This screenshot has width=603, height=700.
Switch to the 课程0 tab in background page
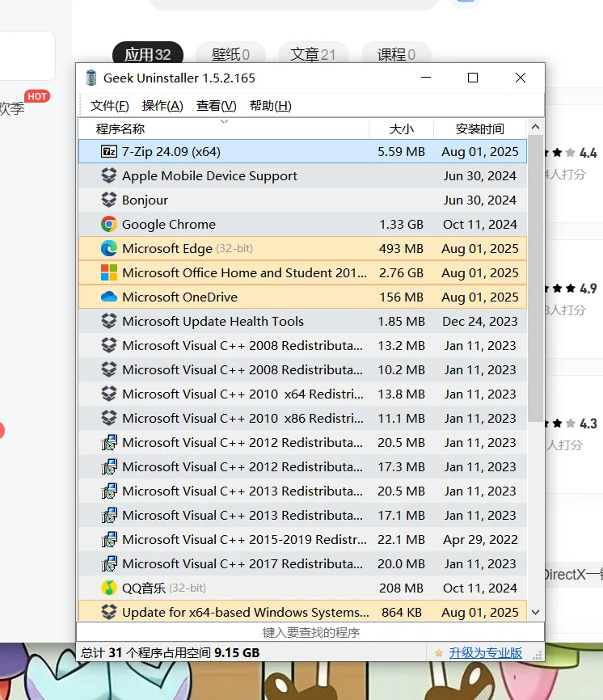click(396, 54)
